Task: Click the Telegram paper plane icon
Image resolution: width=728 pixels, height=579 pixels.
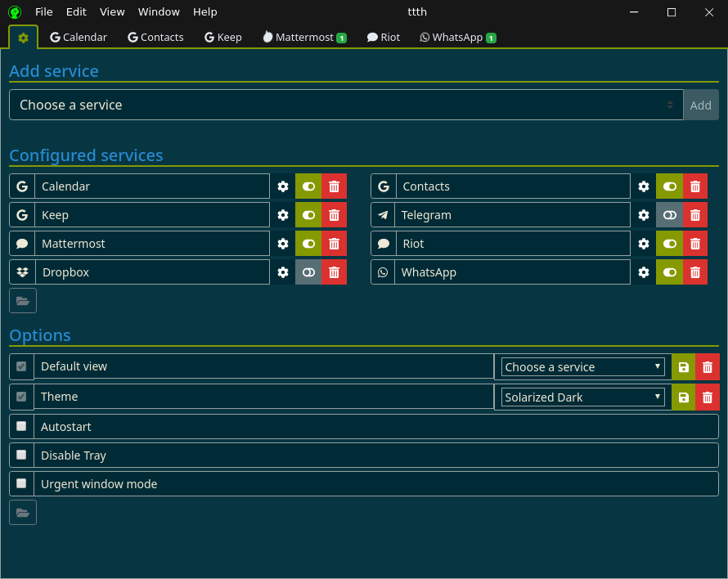Action: tap(383, 215)
